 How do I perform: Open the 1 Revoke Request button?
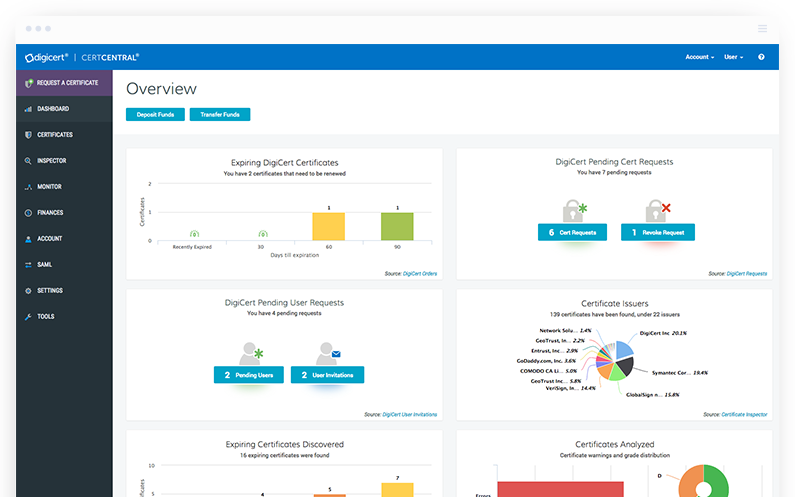click(658, 232)
